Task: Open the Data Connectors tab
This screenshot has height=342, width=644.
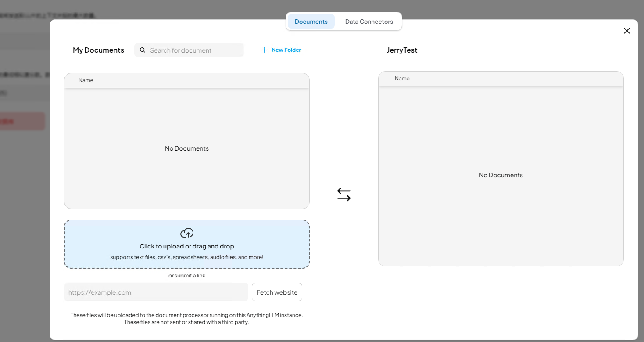Action: (369, 22)
